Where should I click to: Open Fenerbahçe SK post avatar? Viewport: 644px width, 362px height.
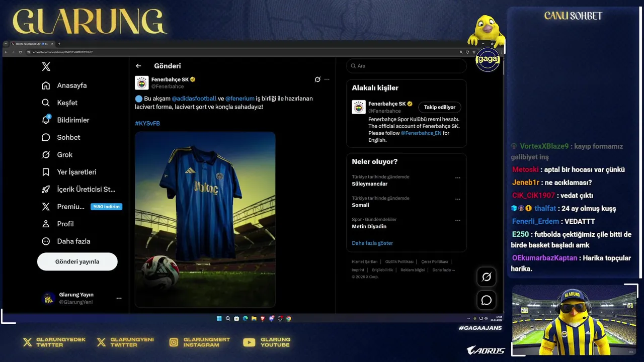142,82
